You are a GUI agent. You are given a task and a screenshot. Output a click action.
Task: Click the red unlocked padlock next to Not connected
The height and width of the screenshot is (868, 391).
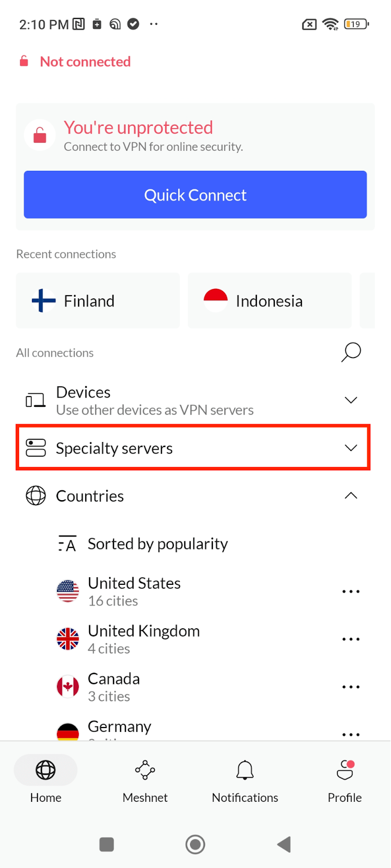[x=24, y=61]
